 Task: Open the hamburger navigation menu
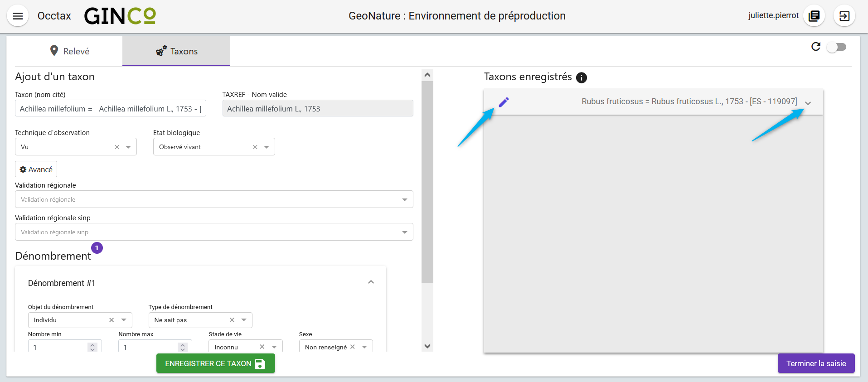(x=18, y=16)
